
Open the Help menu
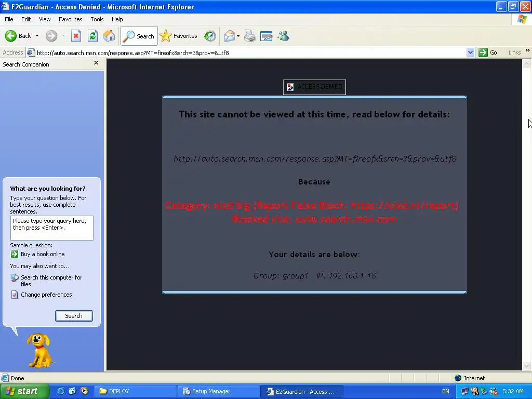tap(117, 19)
